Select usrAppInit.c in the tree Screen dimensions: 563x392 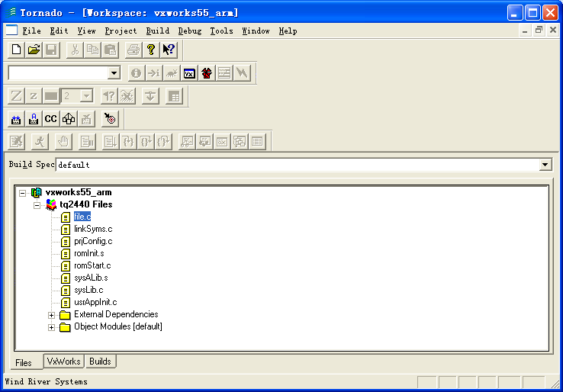pos(95,302)
